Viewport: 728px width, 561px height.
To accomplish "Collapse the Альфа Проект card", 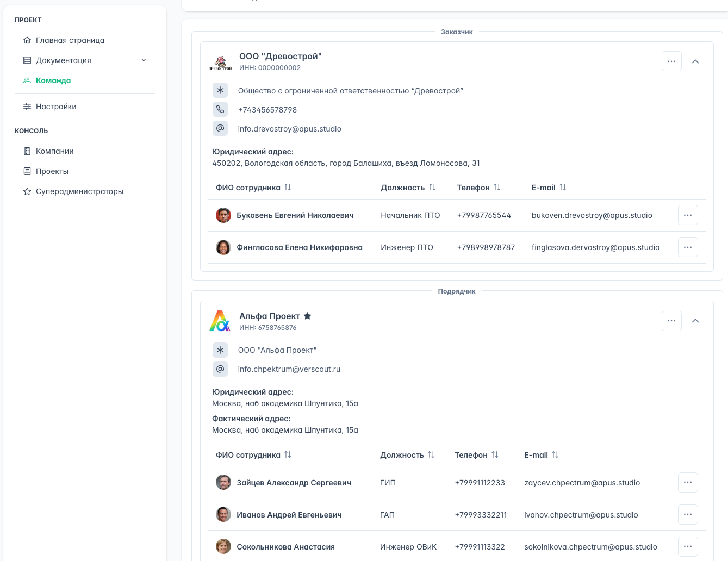I will [695, 321].
